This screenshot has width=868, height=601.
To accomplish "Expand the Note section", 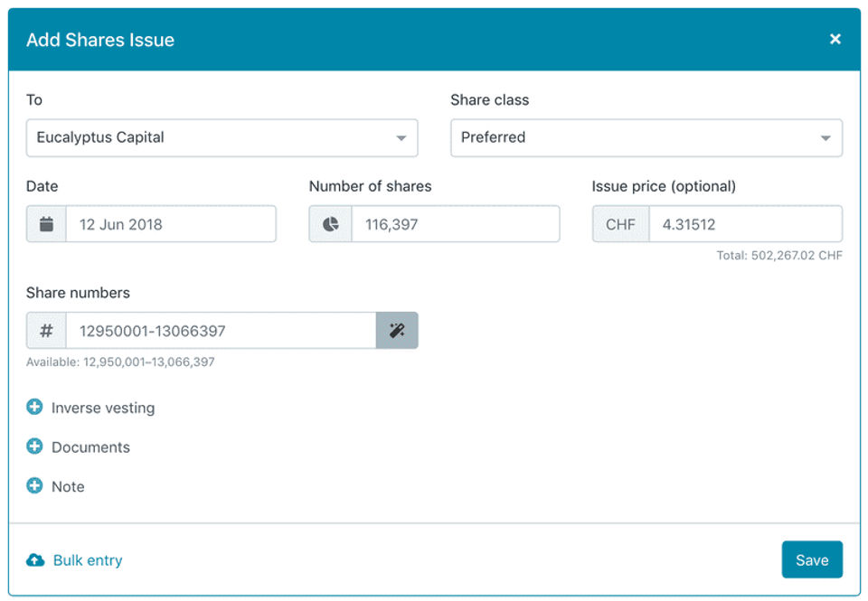I will pyautogui.click(x=68, y=486).
